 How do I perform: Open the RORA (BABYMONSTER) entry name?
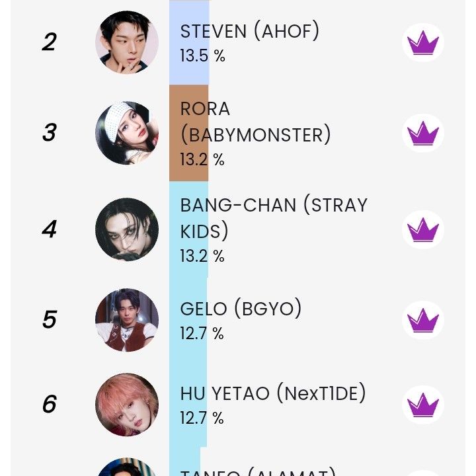[255, 122]
